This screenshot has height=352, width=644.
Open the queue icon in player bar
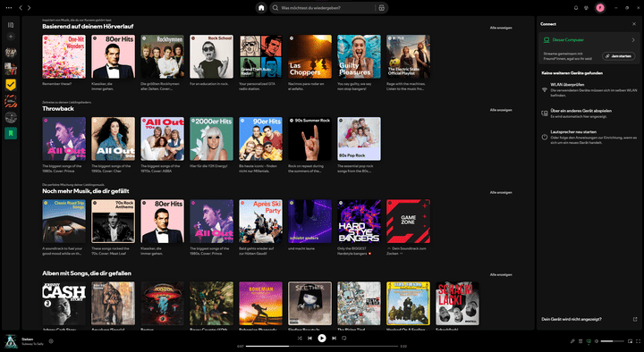click(x=580, y=341)
